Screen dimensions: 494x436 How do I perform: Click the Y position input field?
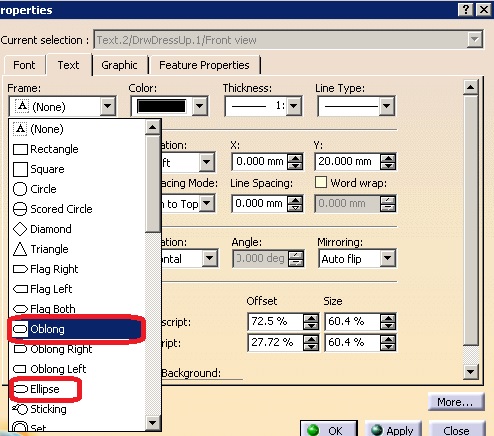347,162
